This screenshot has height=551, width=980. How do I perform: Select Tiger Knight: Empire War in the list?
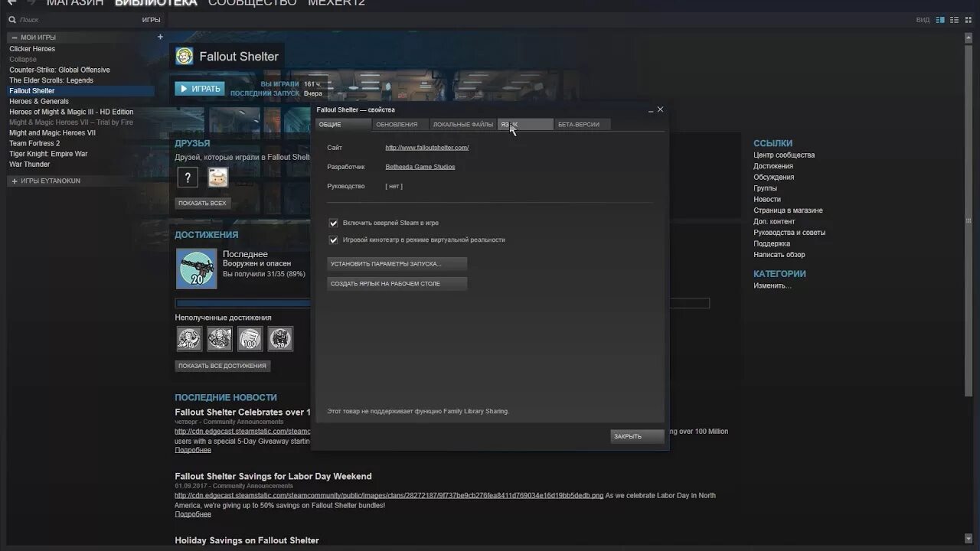pyautogui.click(x=48, y=154)
